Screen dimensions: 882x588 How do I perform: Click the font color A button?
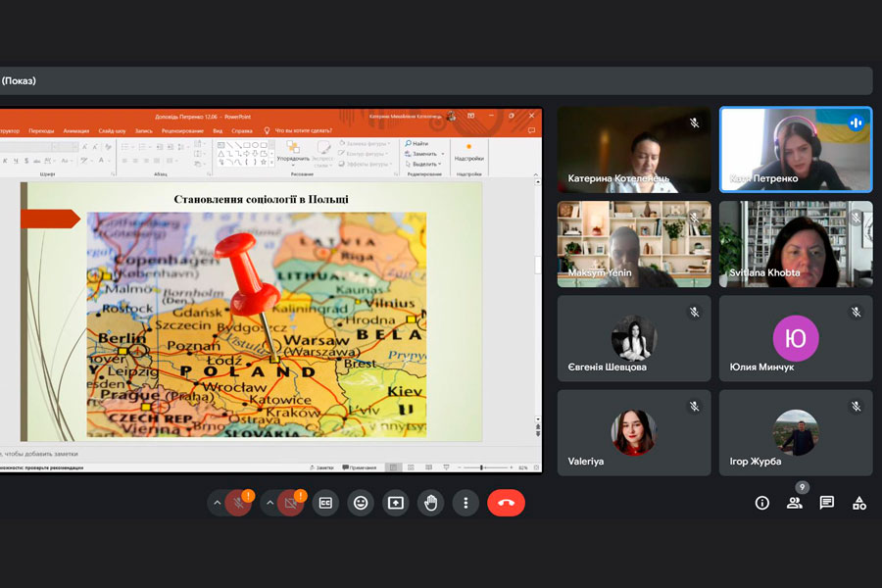[101, 161]
